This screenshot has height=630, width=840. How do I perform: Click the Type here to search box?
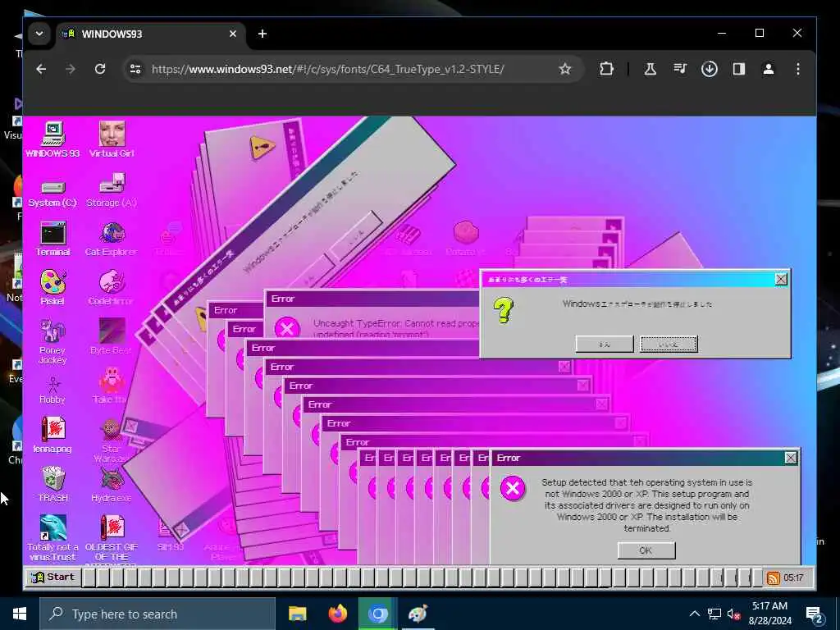point(157,614)
